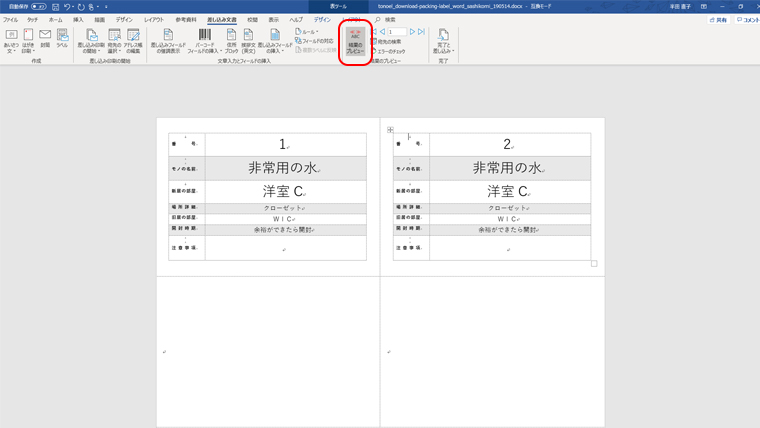
Task: Click the table move handle on second label
Action: coord(390,130)
